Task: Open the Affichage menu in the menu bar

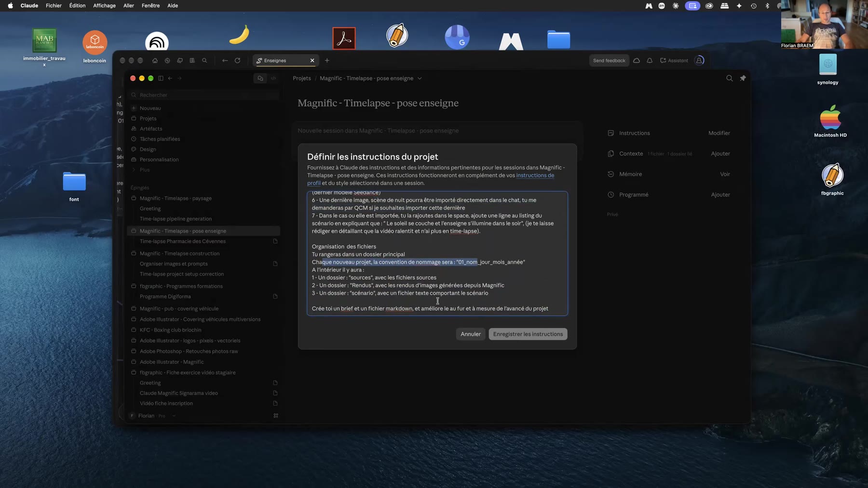Action: pos(104,6)
